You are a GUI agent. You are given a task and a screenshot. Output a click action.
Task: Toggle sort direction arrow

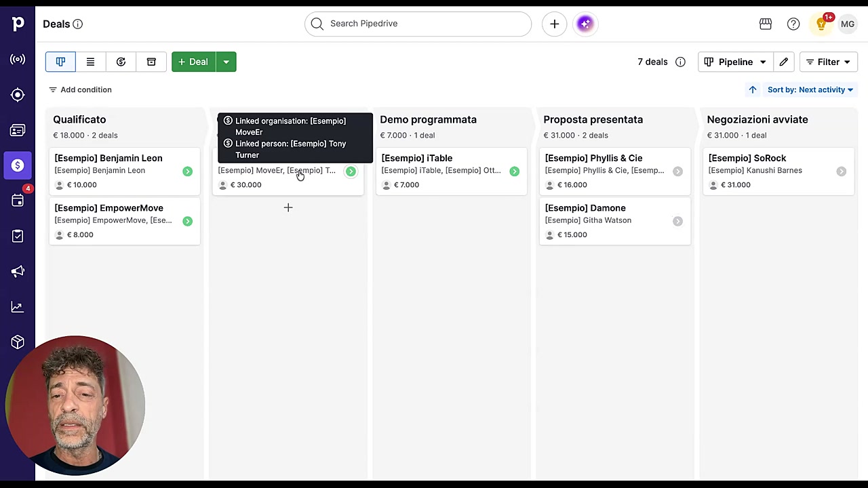[x=753, y=89]
